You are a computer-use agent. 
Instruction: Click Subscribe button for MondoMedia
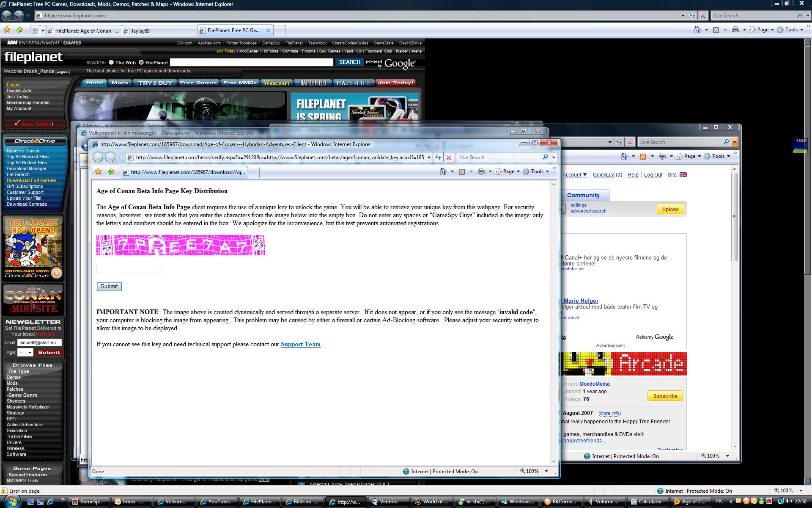(665, 396)
